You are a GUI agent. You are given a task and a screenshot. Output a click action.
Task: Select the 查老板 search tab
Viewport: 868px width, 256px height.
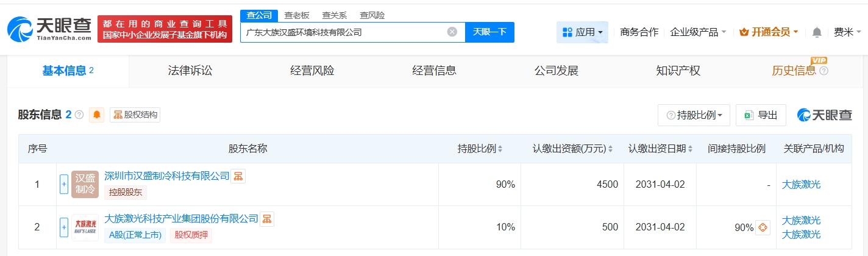pos(297,15)
